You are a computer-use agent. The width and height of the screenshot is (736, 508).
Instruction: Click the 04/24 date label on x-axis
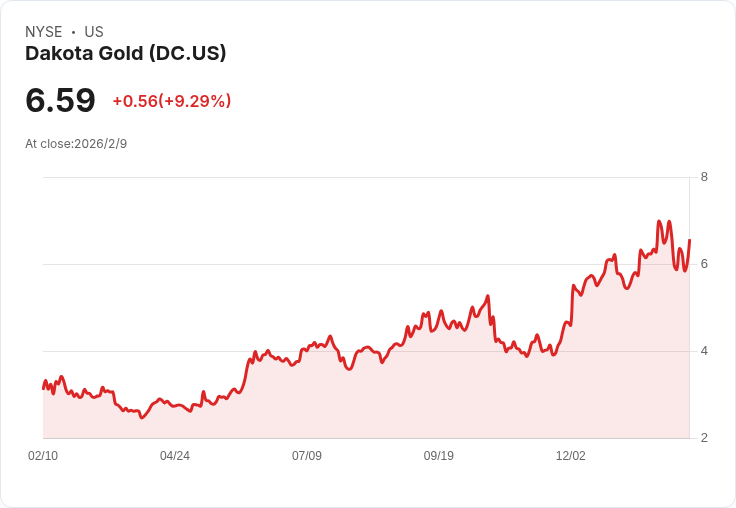pyautogui.click(x=175, y=455)
